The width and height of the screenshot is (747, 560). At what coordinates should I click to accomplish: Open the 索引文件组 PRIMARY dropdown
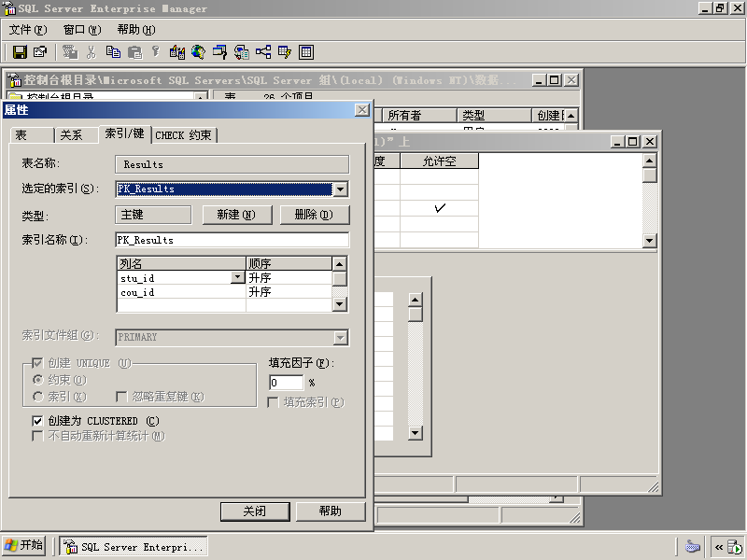tap(340, 338)
